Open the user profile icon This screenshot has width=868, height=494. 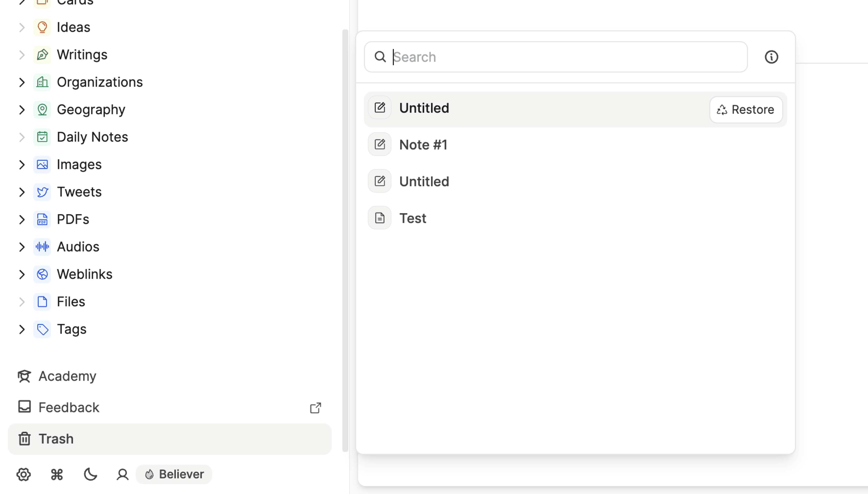(x=122, y=474)
